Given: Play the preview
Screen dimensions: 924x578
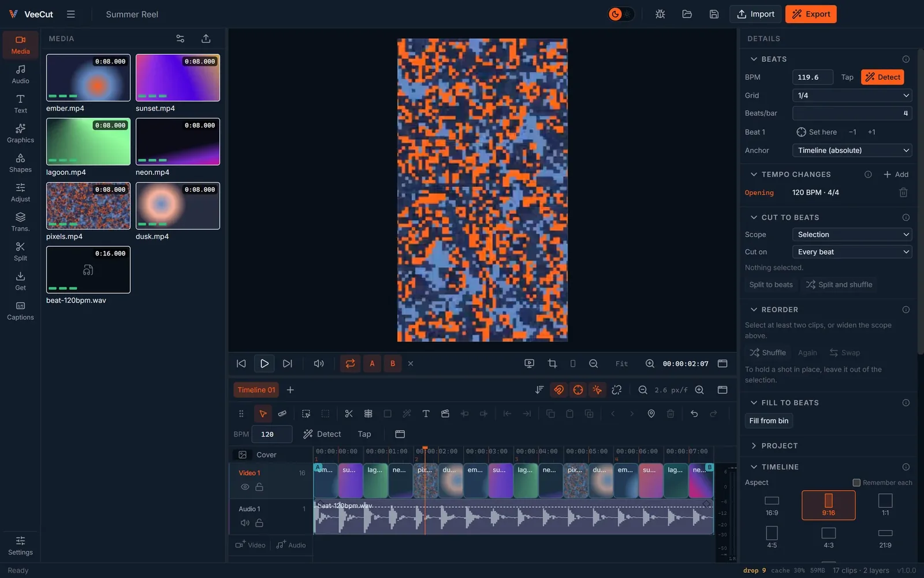Looking at the screenshot, I should pos(264,364).
